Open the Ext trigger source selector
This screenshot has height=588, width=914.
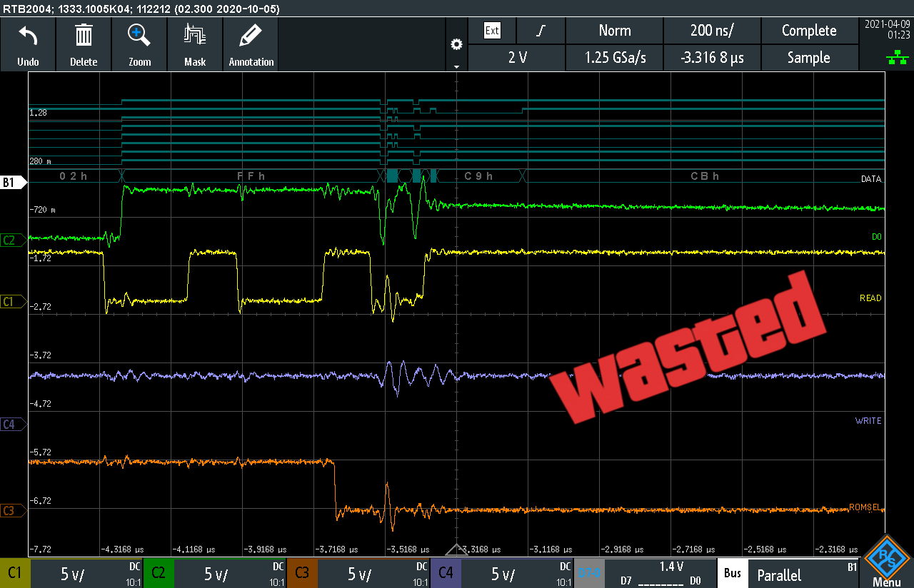coord(492,31)
